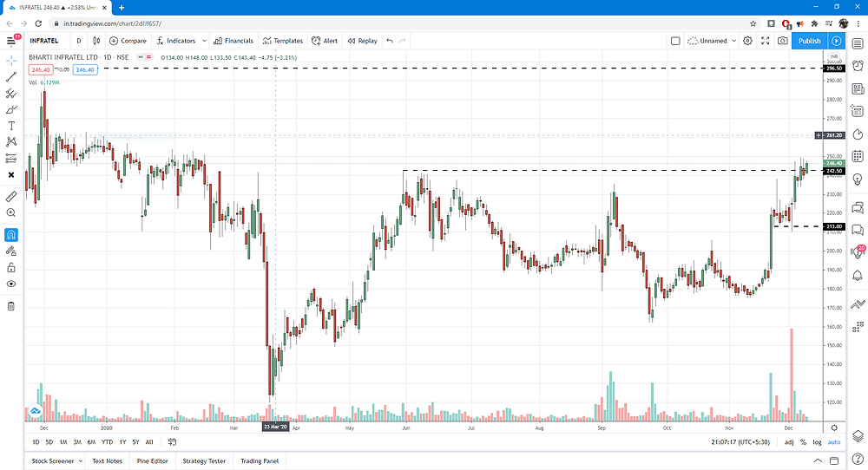868x470 pixels.
Task: Select the trend line drawing tool
Action: pyautogui.click(x=11, y=77)
